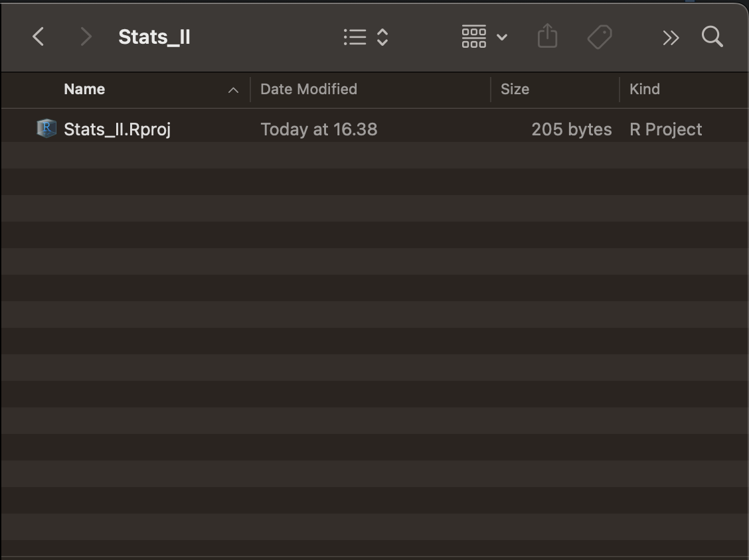The image size is (749, 560).
Task: Click the Share toolbar icon
Action: pos(547,36)
